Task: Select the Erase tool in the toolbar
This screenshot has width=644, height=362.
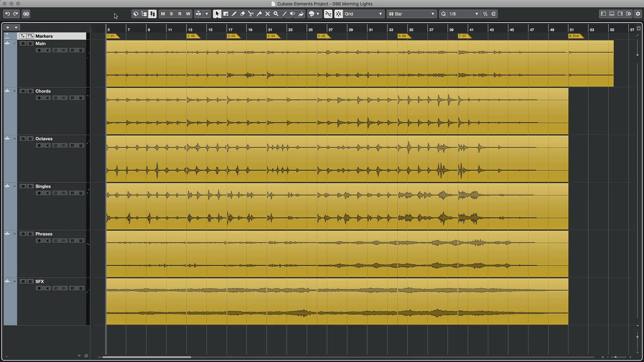Action: (242, 14)
